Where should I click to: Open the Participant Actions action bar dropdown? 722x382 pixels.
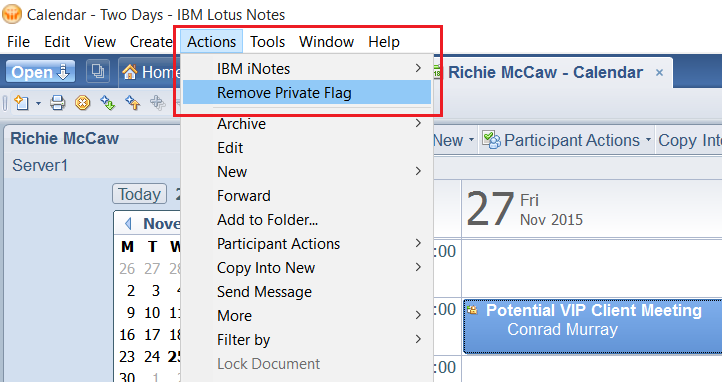648,139
